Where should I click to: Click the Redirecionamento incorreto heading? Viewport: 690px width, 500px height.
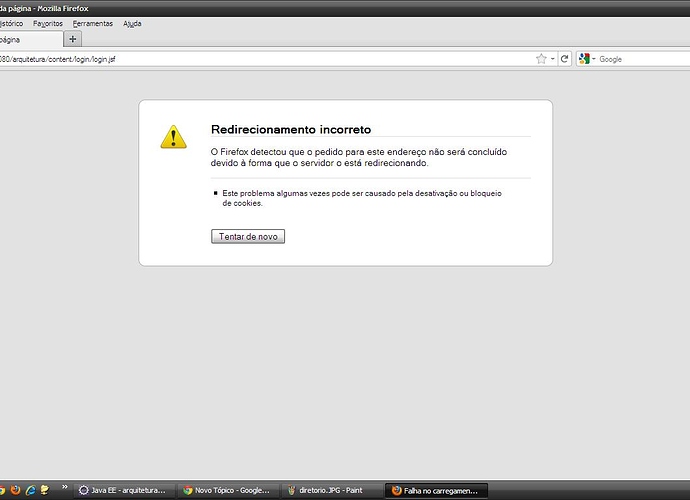(x=291, y=129)
